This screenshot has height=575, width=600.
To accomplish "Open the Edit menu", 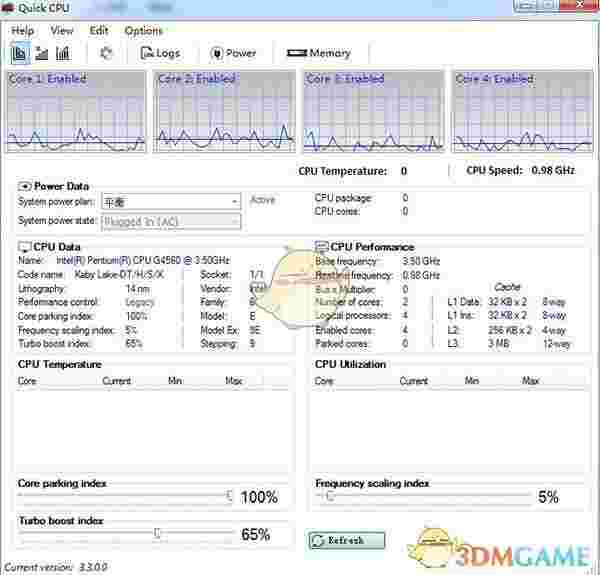I will tap(99, 31).
